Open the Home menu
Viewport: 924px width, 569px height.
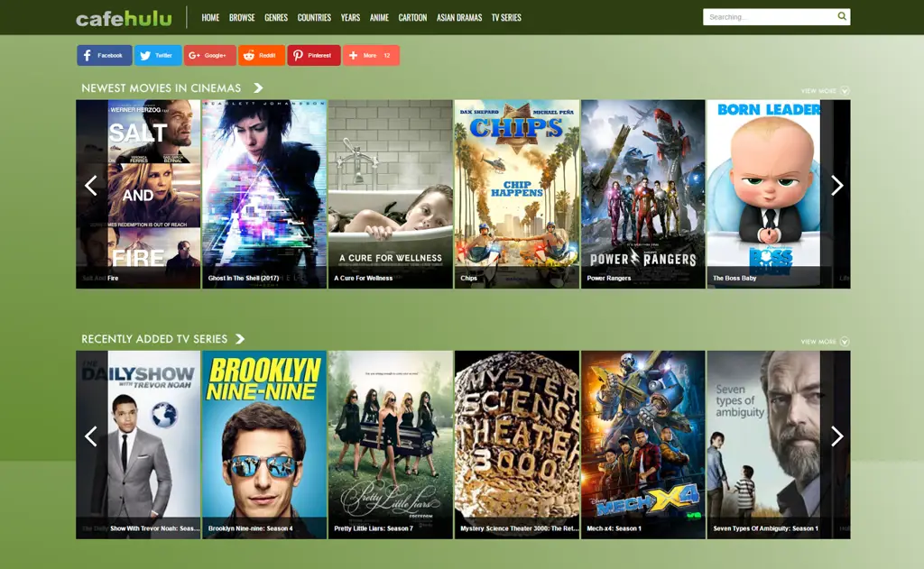[x=210, y=18]
